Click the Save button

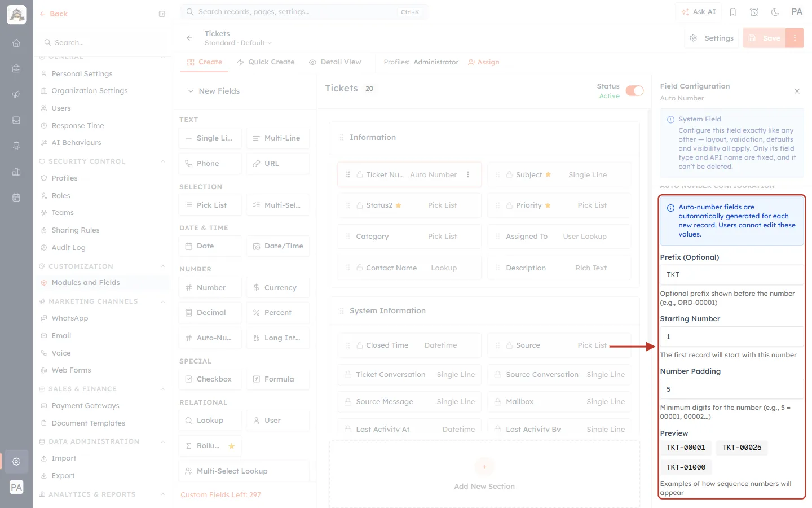click(765, 38)
